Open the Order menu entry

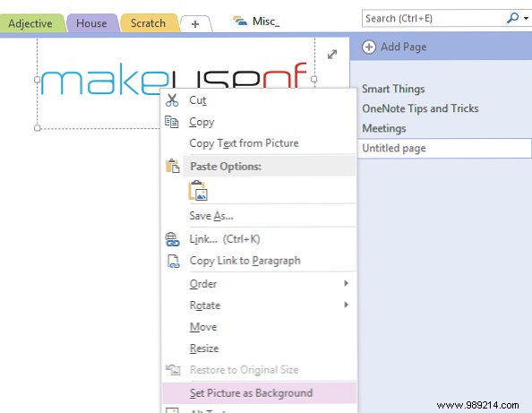[259, 284]
